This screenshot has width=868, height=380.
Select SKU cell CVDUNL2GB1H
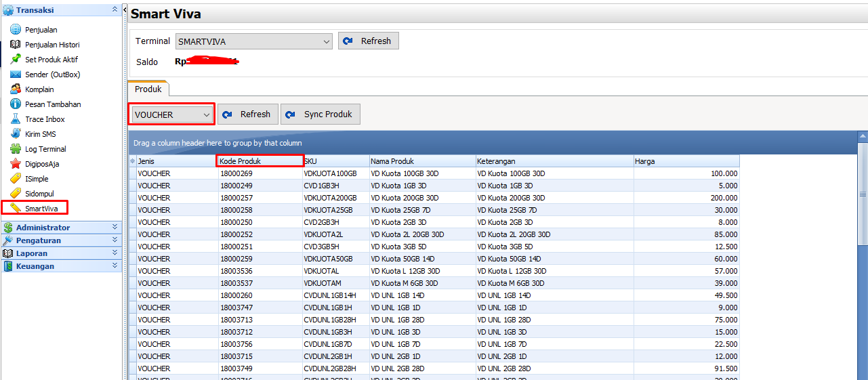[336, 356]
